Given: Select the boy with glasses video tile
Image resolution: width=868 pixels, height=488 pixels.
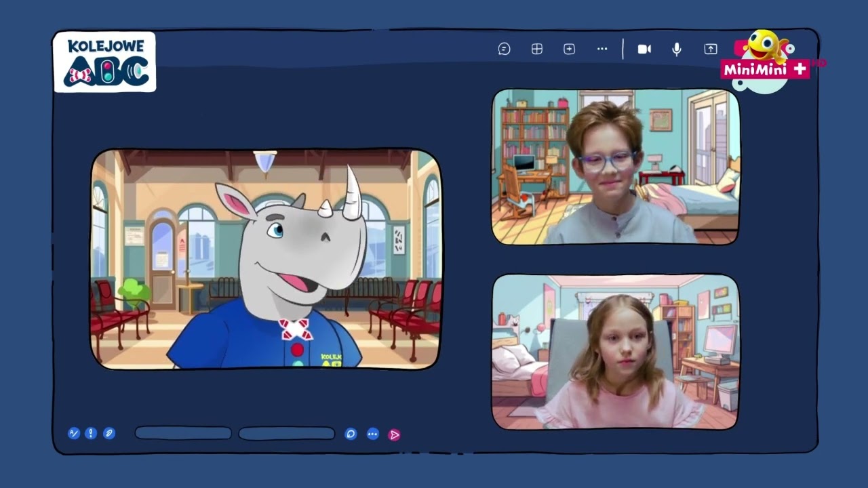Looking at the screenshot, I should 616,167.
